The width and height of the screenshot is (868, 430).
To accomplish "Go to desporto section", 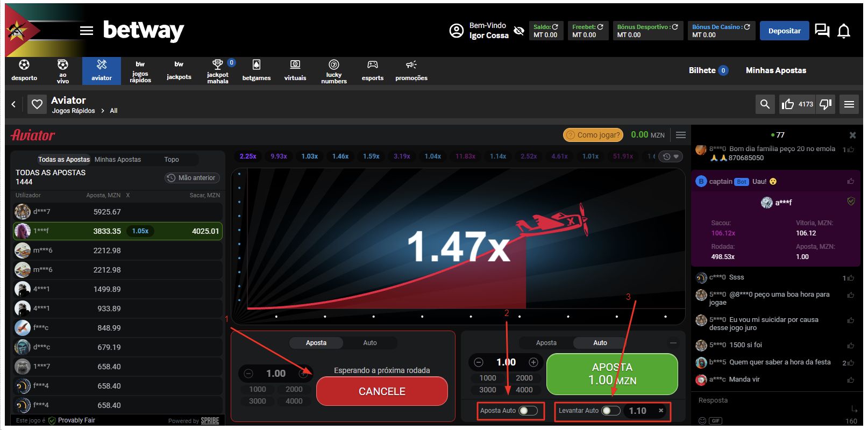I will coord(24,70).
